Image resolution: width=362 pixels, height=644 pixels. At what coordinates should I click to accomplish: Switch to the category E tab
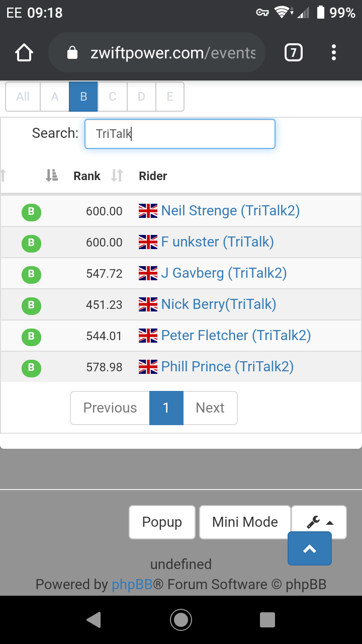click(170, 97)
